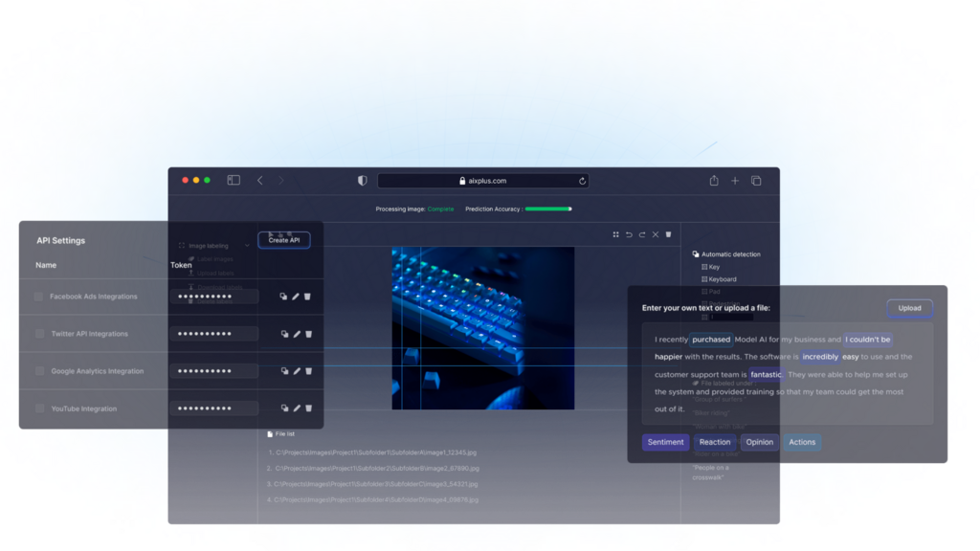Focus the aixplus.com address bar
This screenshot has height=551, width=980.
click(482, 181)
